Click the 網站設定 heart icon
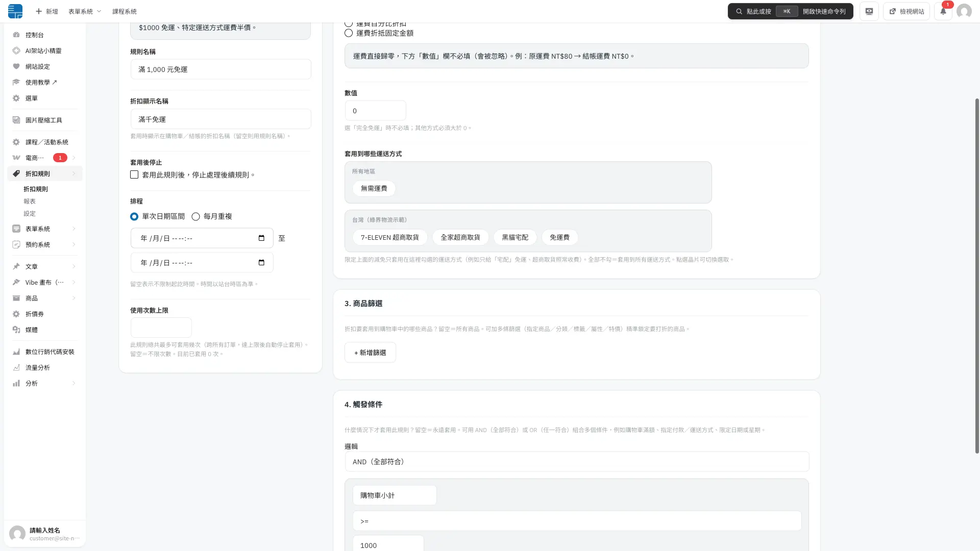 16,66
